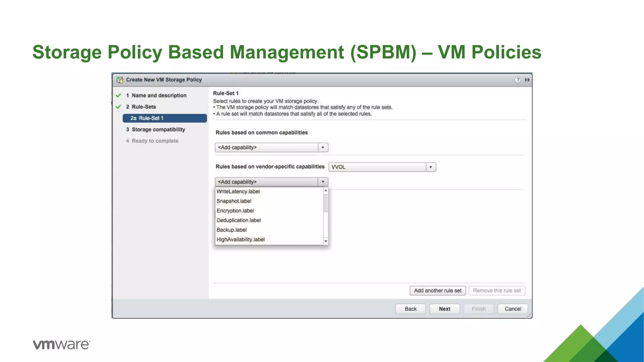The image size is (644, 362).
Task: Choose HighAvailability.label entry
Action: tap(241, 239)
